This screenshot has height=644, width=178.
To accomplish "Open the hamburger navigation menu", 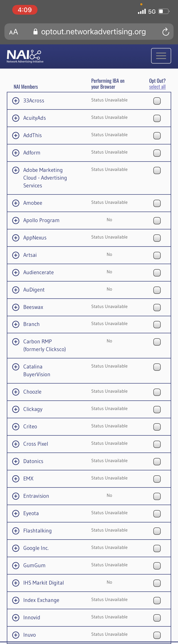I will 161,56.
